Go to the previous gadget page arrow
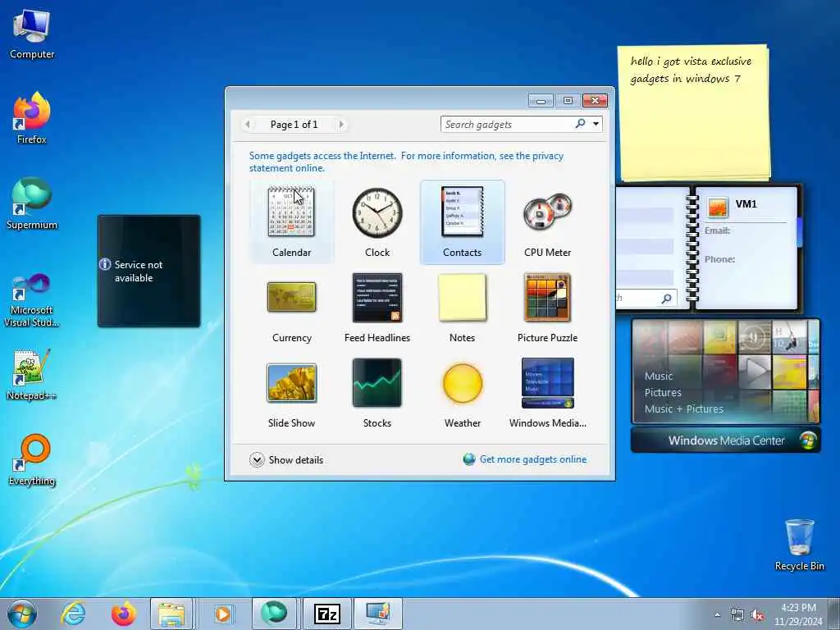 [x=247, y=125]
